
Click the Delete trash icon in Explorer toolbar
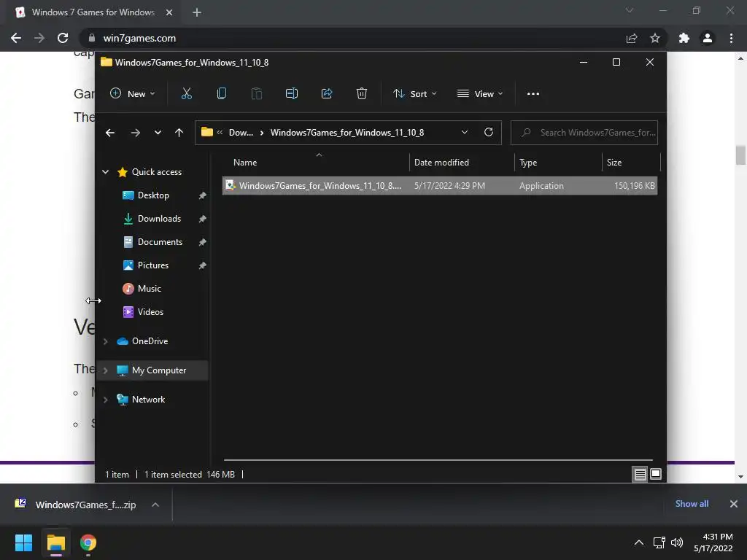pyautogui.click(x=362, y=94)
